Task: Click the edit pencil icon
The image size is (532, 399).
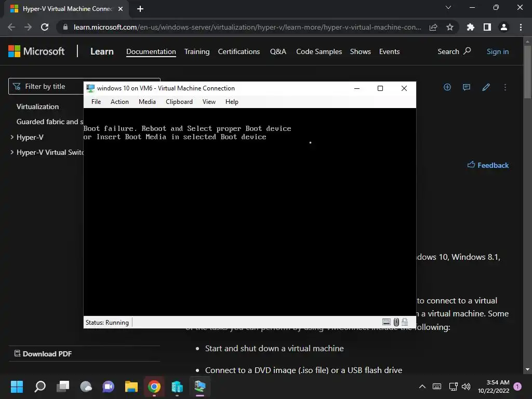Action: pos(486,87)
